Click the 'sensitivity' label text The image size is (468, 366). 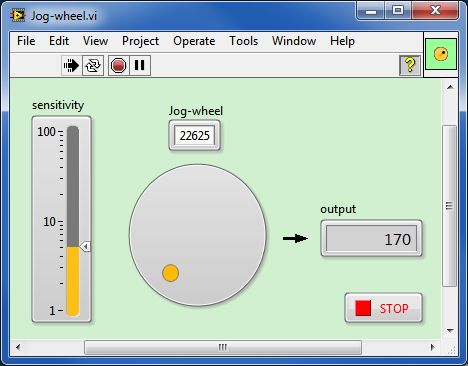pos(58,105)
